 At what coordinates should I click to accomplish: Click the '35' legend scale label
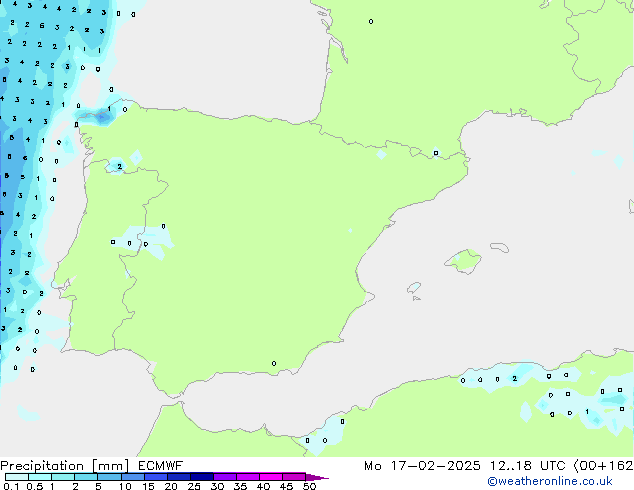240,486
